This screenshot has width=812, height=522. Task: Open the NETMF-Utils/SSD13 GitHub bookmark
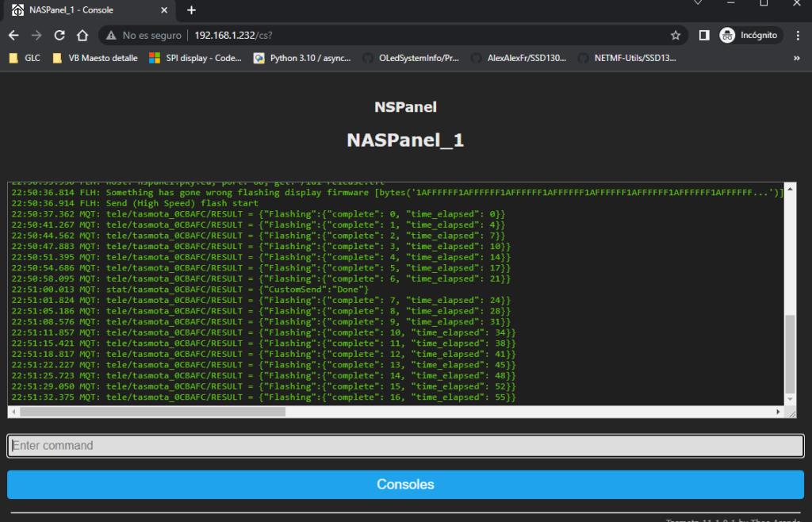pyautogui.click(x=626, y=58)
